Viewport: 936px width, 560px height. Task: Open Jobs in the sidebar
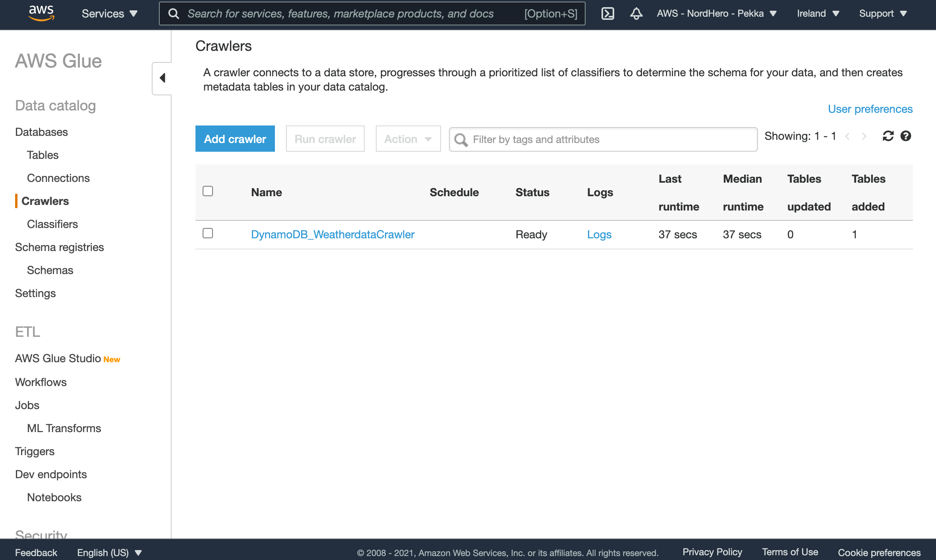(27, 405)
